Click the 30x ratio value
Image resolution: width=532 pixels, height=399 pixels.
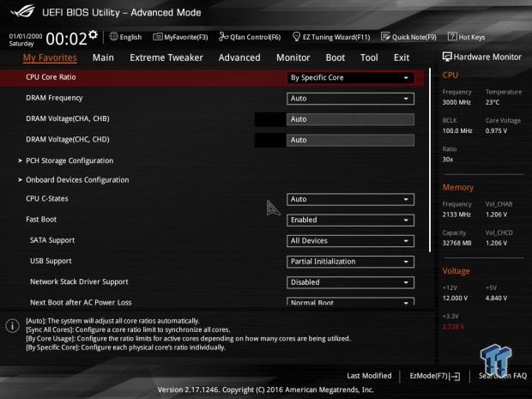click(x=448, y=160)
